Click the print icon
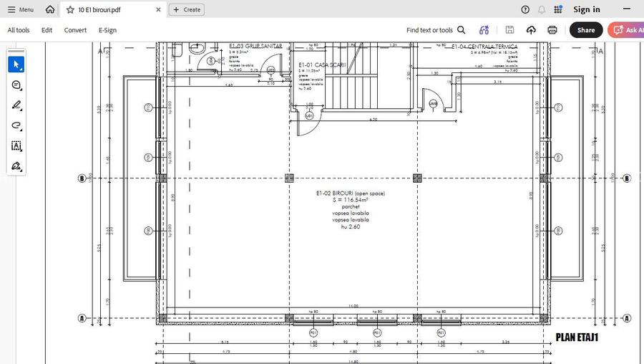The width and height of the screenshot is (644, 364). coord(552,30)
